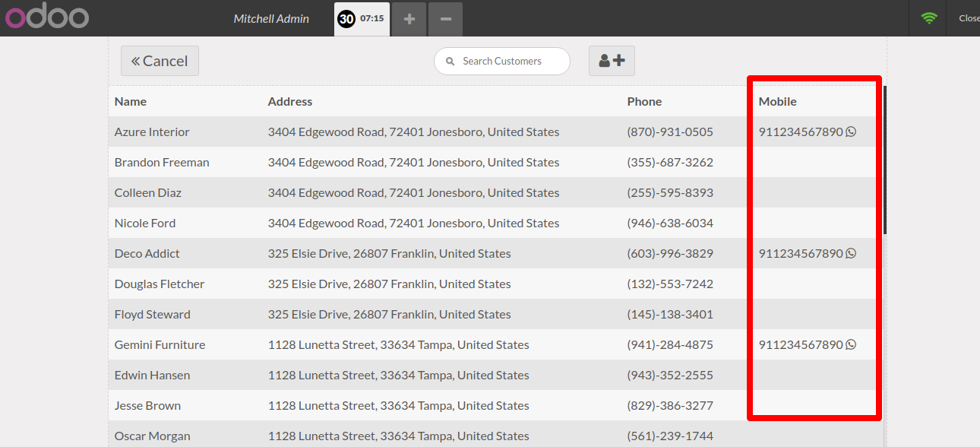
Task: Click the minus icon to delete order
Action: point(446,19)
